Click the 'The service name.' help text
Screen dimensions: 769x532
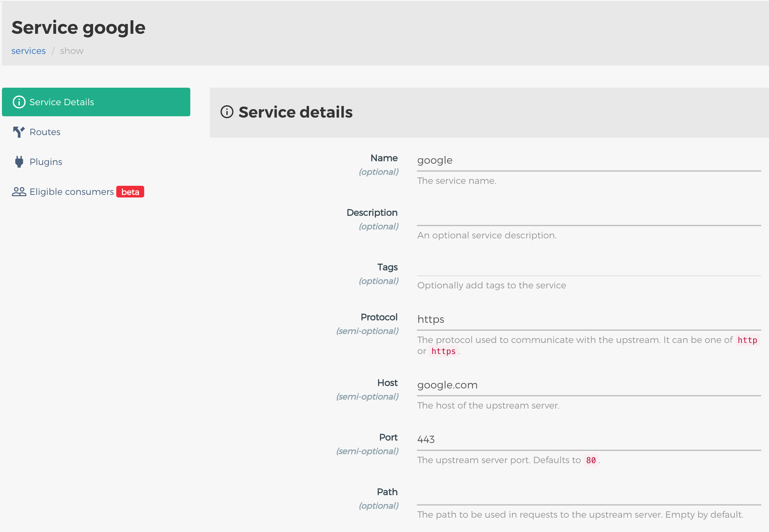point(457,181)
